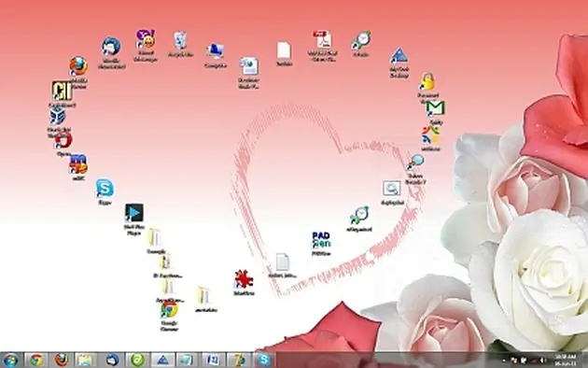
Task: Click the green circular icon in the taskbar
Action: 137,361
